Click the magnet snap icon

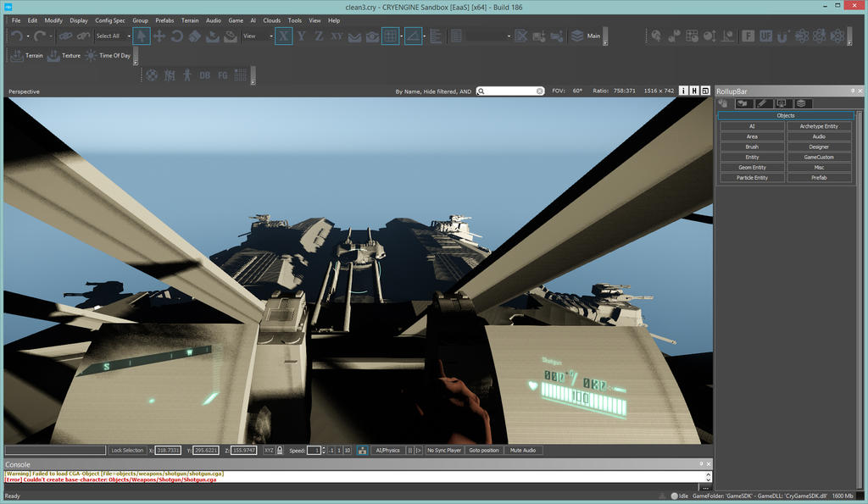(782, 36)
